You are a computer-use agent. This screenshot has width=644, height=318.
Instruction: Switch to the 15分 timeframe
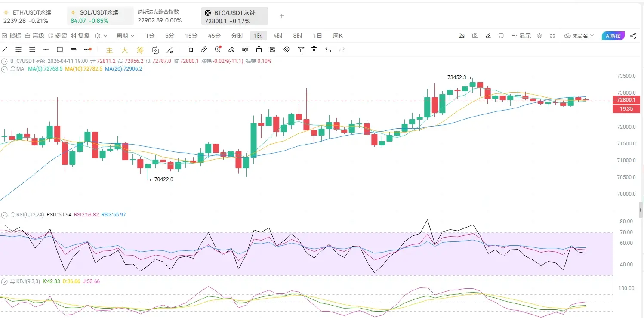pyautogui.click(x=191, y=36)
